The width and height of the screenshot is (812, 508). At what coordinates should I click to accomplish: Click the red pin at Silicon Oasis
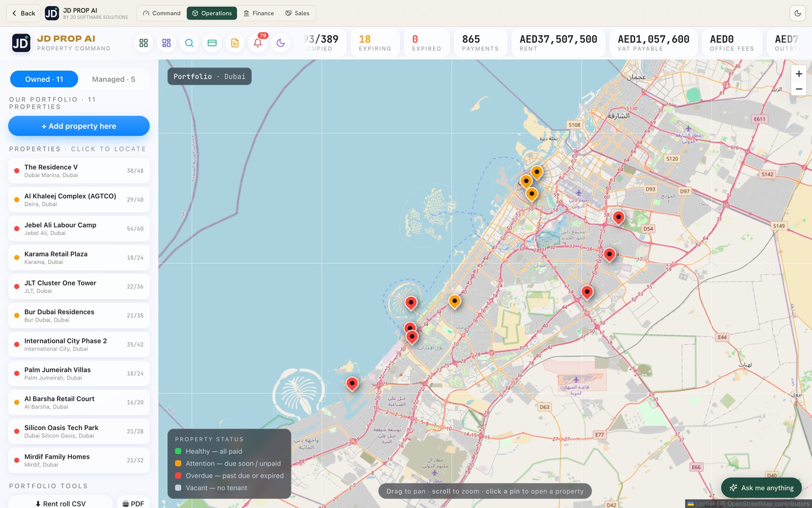click(587, 292)
